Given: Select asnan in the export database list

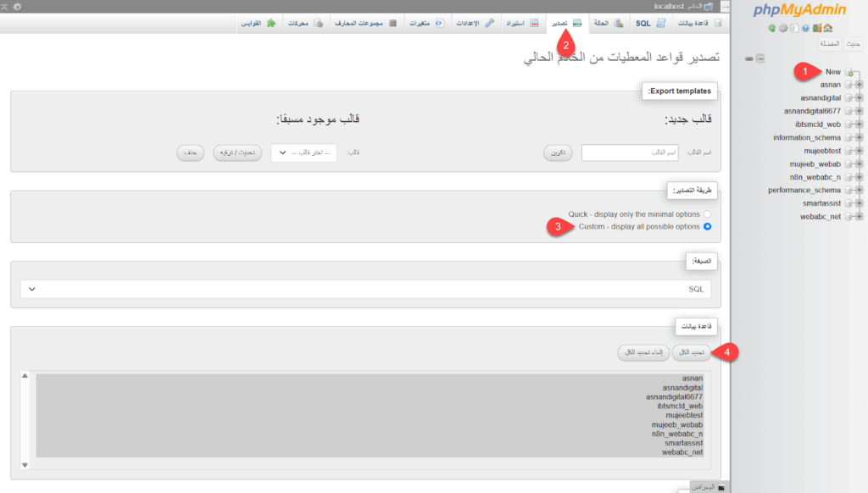Looking at the screenshot, I should 370,379.
